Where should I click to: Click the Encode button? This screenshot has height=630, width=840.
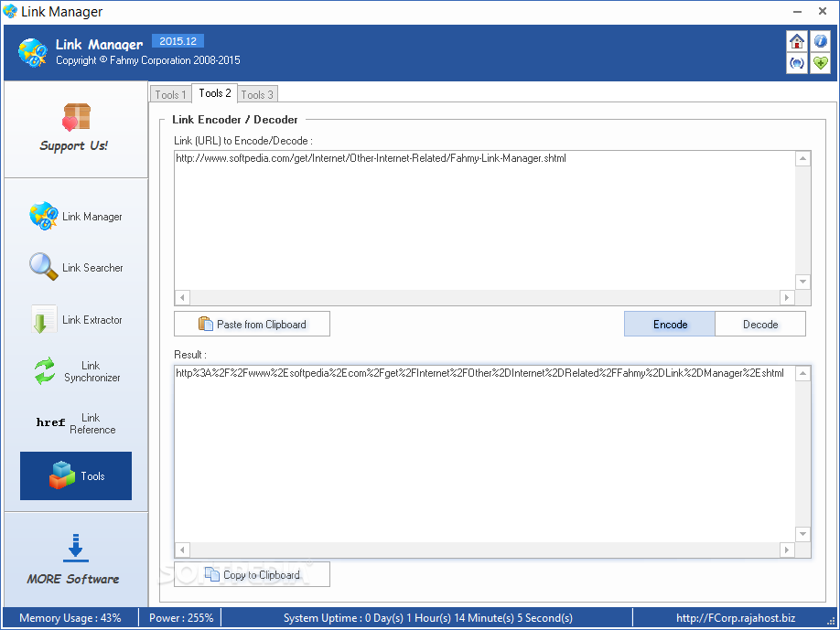pos(670,324)
